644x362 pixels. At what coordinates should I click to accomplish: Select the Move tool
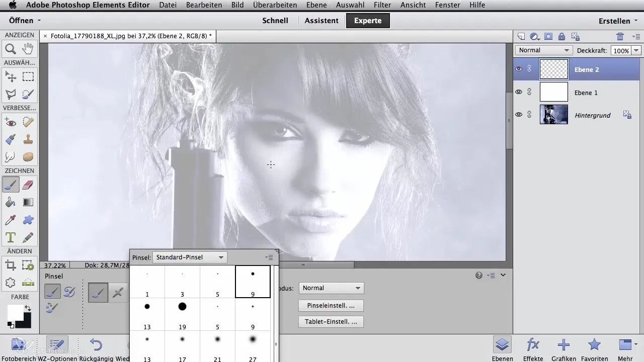[x=10, y=77]
